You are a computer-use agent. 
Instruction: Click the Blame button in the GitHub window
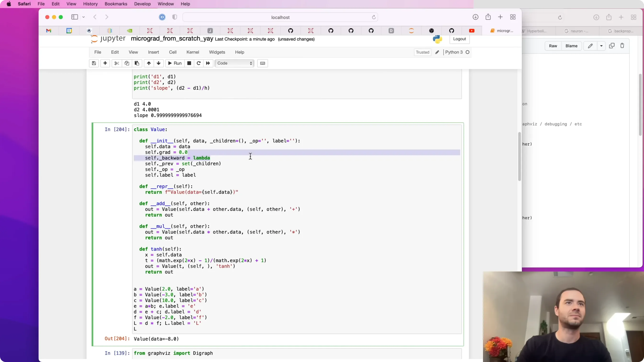571,46
